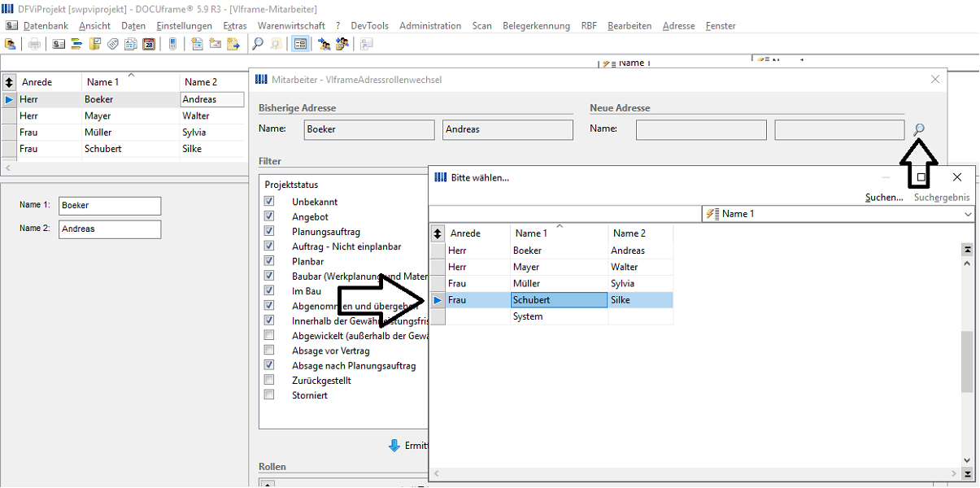Click the yellow note card icon with star
The width and height of the screenshot is (980, 488).
point(216,44)
